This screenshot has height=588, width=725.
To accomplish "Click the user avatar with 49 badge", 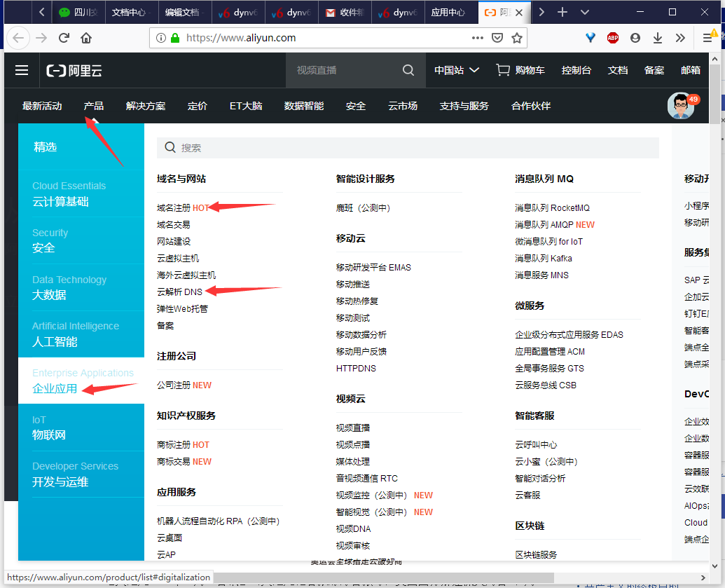I will click(x=681, y=106).
